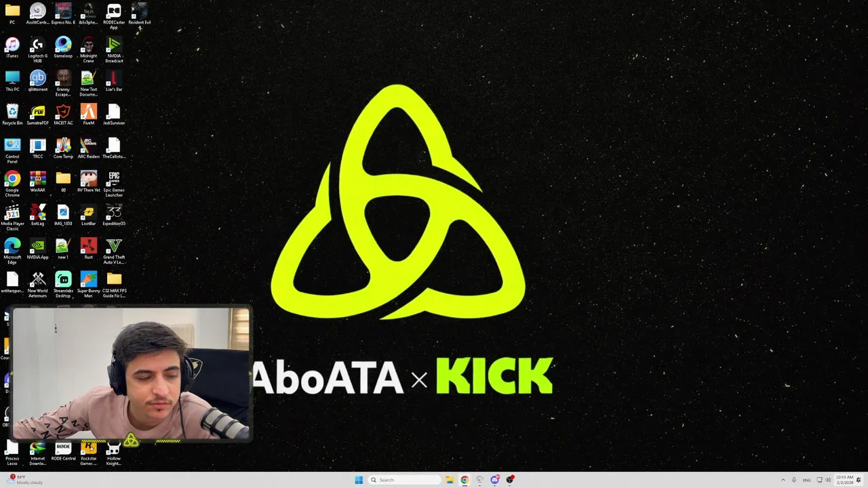This screenshot has width=868, height=488.
Task: Launch RV There Yet game
Action: 88,182
